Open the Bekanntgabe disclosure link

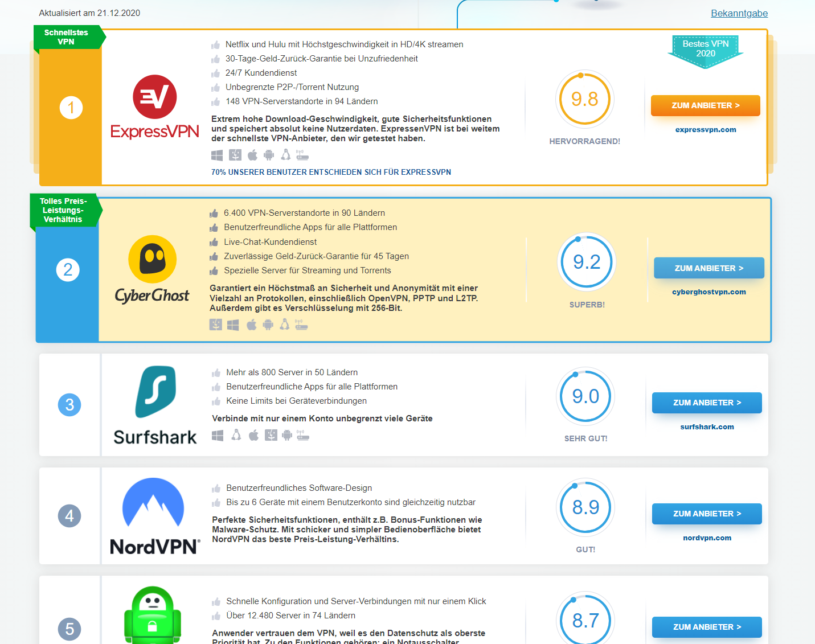(739, 13)
